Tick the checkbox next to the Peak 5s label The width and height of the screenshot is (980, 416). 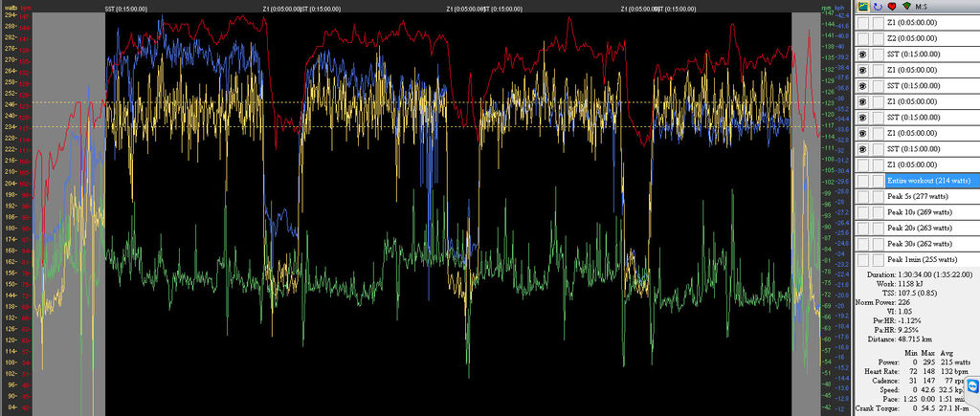863,196
